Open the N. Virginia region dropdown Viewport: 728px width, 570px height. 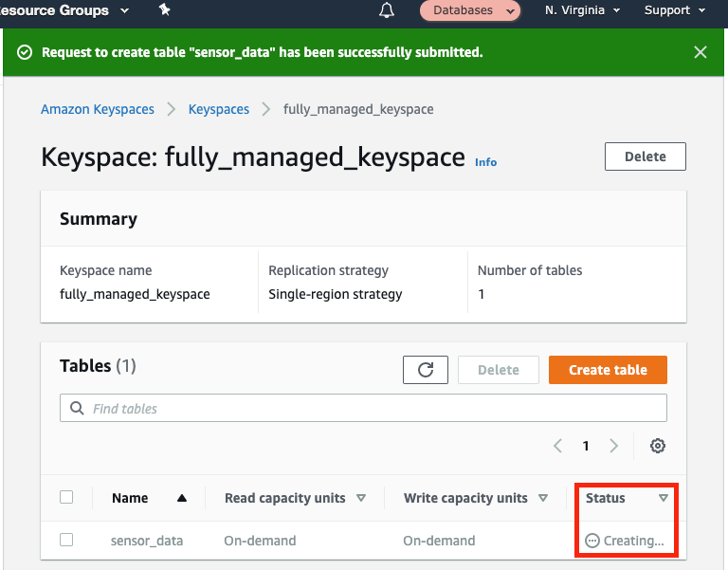tap(582, 10)
